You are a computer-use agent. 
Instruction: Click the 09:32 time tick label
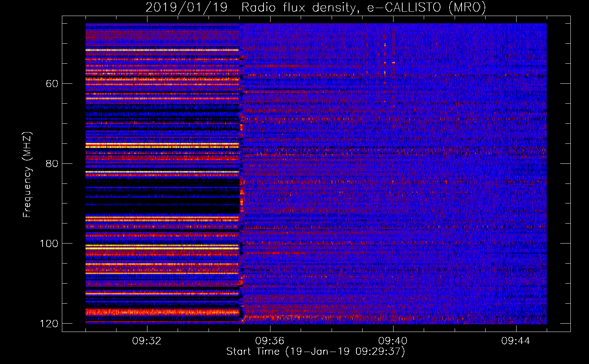coord(147,341)
